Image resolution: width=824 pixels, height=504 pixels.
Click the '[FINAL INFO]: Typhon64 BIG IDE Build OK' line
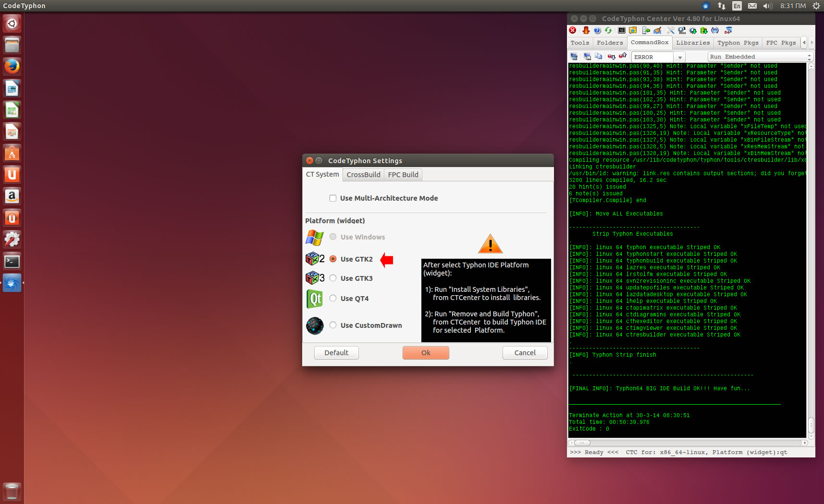659,388
